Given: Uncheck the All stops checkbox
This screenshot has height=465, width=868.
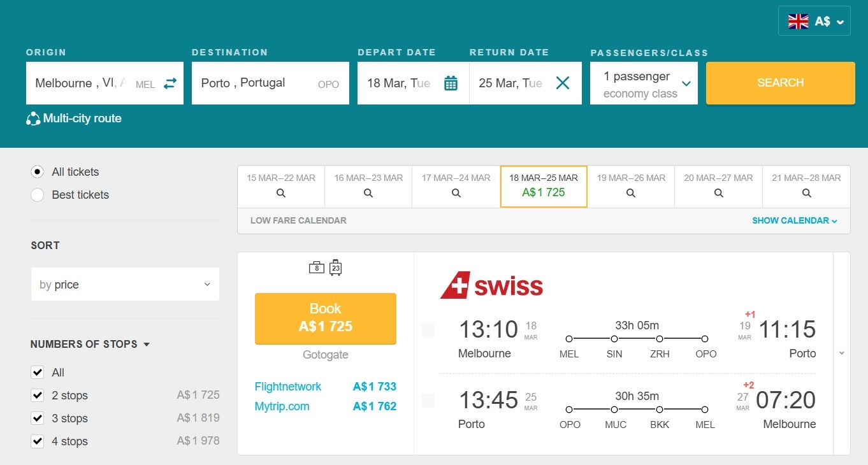Looking at the screenshot, I should tap(38, 373).
